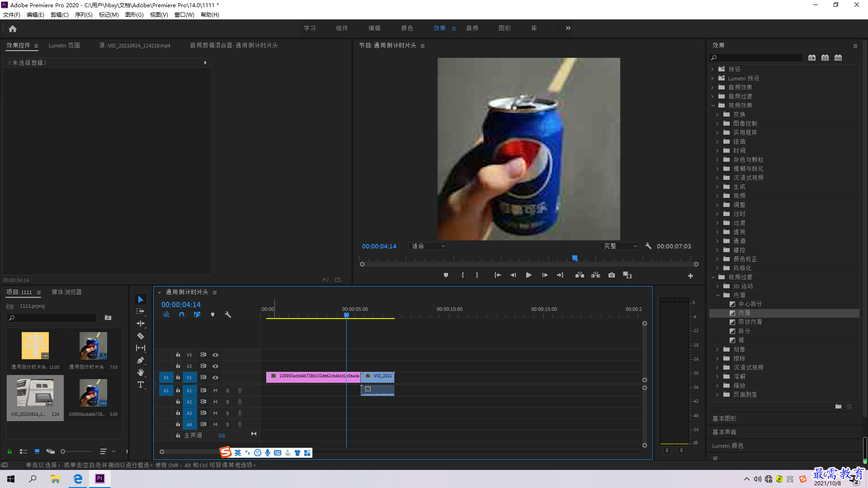Image resolution: width=868 pixels, height=488 pixels.
Task: Click Add Marker in program monitor
Action: pyautogui.click(x=446, y=275)
